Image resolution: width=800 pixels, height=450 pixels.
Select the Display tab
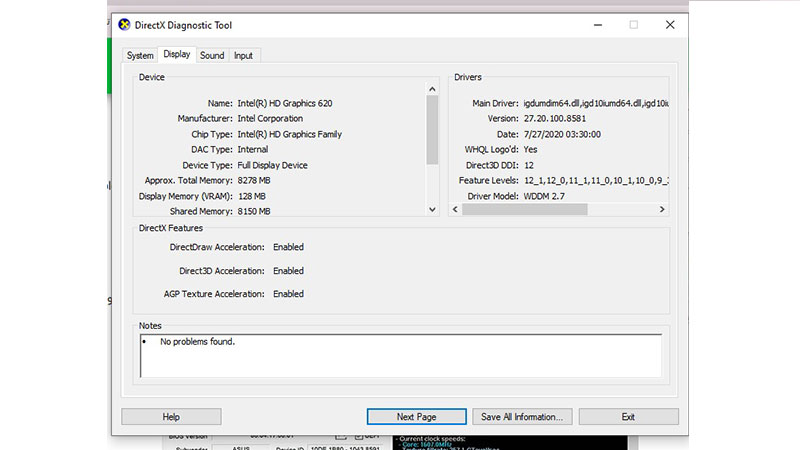(177, 54)
